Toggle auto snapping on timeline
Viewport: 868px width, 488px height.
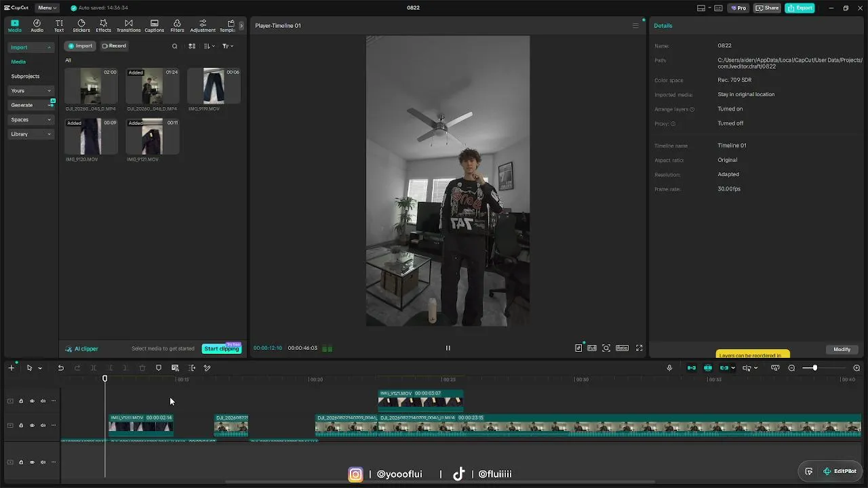tap(708, 368)
